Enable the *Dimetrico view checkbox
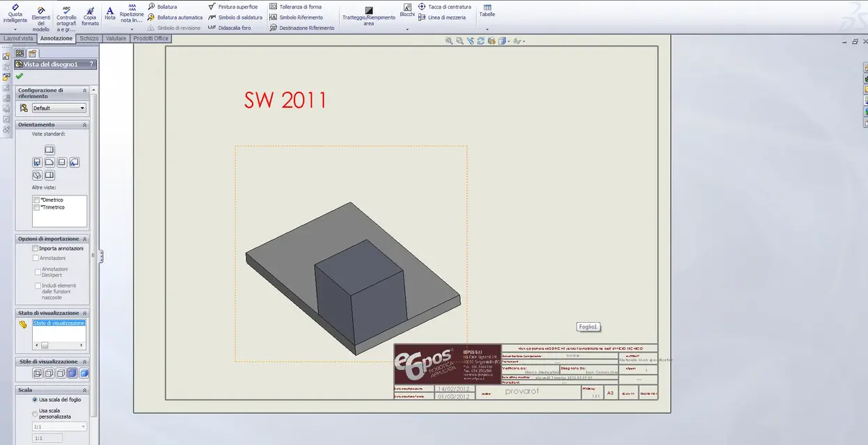This screenshot has height=445, width=868. point(36,200)
